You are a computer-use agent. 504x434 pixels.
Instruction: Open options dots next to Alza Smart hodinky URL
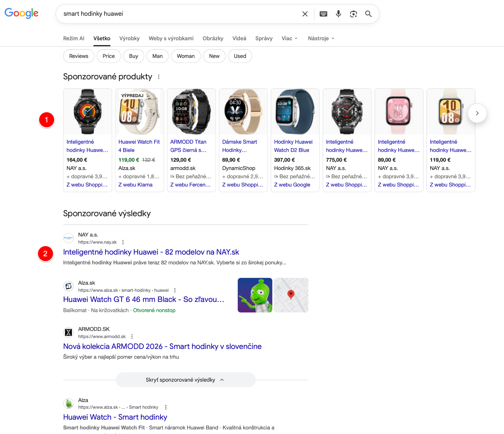(x=166, y=407)
